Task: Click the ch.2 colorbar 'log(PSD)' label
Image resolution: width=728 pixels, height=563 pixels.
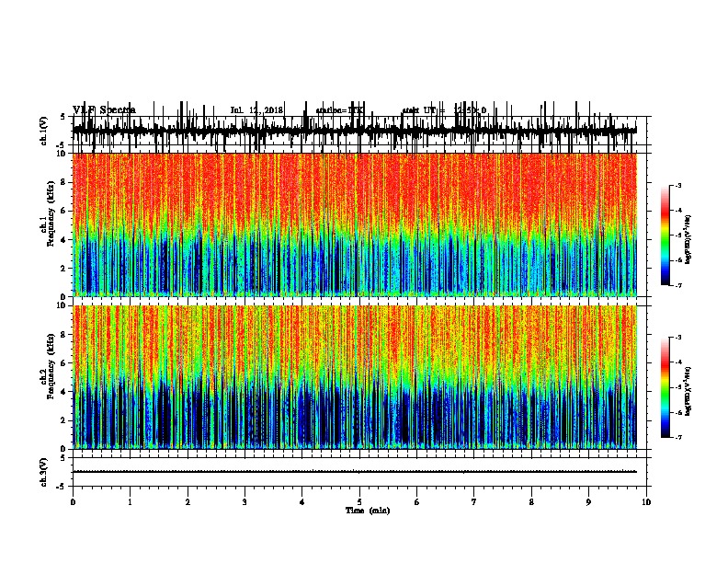Action: (x=688, y=391)
